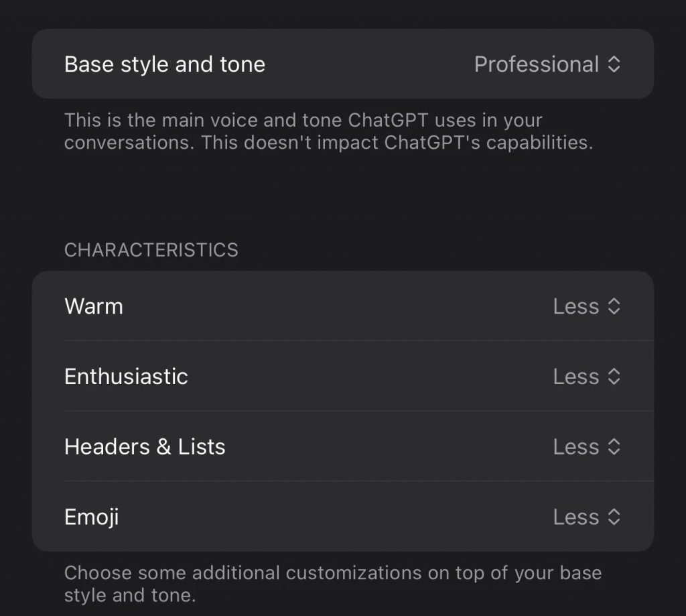Click the CHARACTERISTICS section header
Screen dimensions: 686x616
point(151,250)
